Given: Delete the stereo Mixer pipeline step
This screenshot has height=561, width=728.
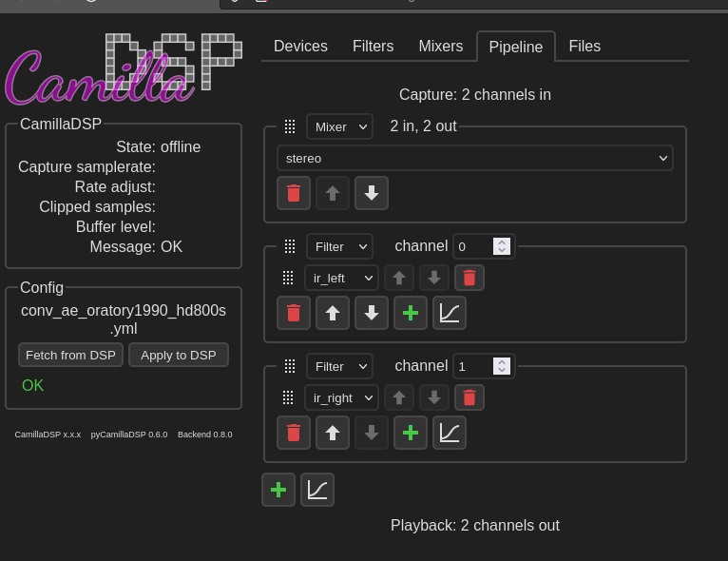Looking at the screenshot, I should [x=294, y=193].
